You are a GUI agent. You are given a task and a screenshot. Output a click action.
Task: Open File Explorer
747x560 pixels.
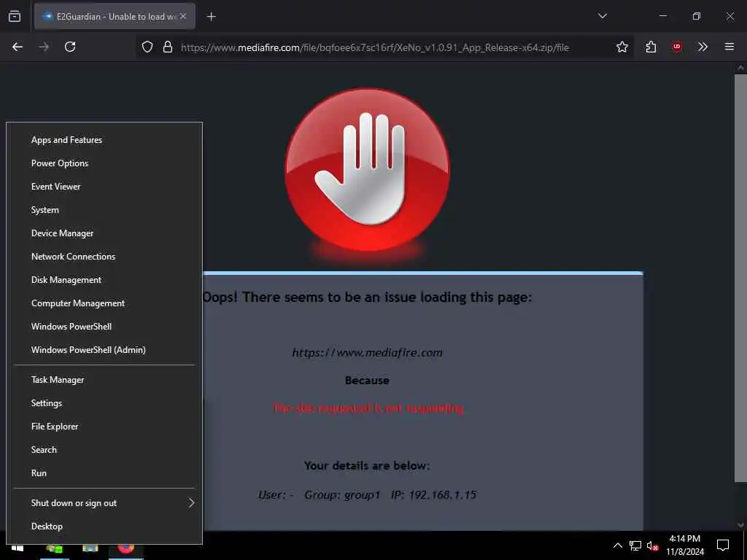(104, 427)
